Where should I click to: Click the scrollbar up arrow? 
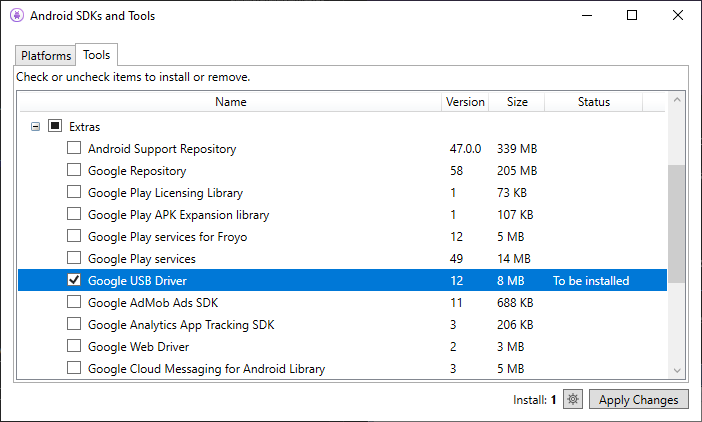click(x=678, y=102)
